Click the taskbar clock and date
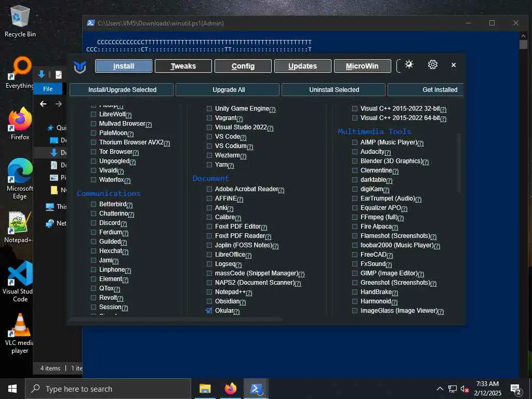Image resolution: width=532 pixels, height=399 pixels. (487, 389)
